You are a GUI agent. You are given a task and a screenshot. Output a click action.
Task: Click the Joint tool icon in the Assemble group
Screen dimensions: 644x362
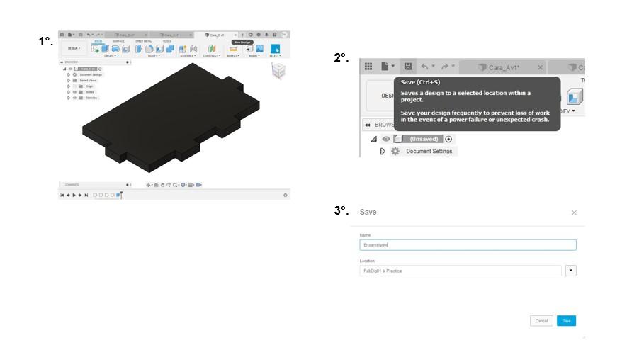point(193,50)
